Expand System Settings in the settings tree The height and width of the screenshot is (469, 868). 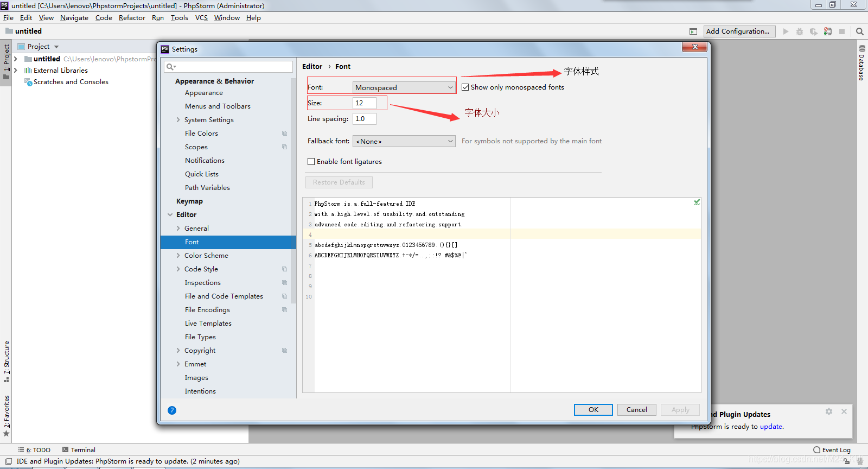178,119
